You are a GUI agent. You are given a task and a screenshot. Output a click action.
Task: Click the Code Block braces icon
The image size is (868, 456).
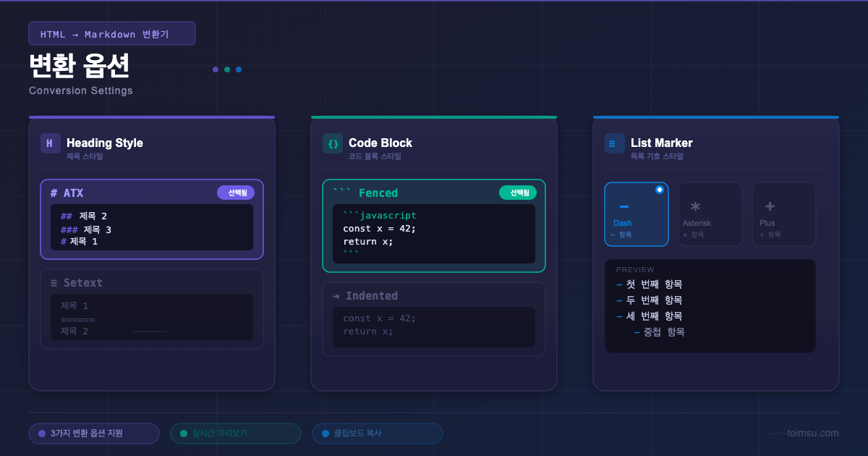tap(333, 143)
